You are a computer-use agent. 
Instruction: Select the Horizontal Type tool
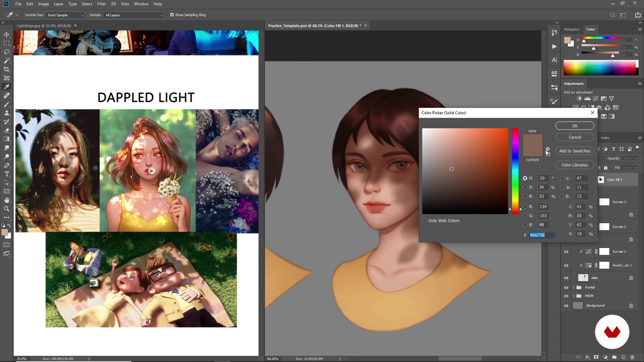point(7,174)
